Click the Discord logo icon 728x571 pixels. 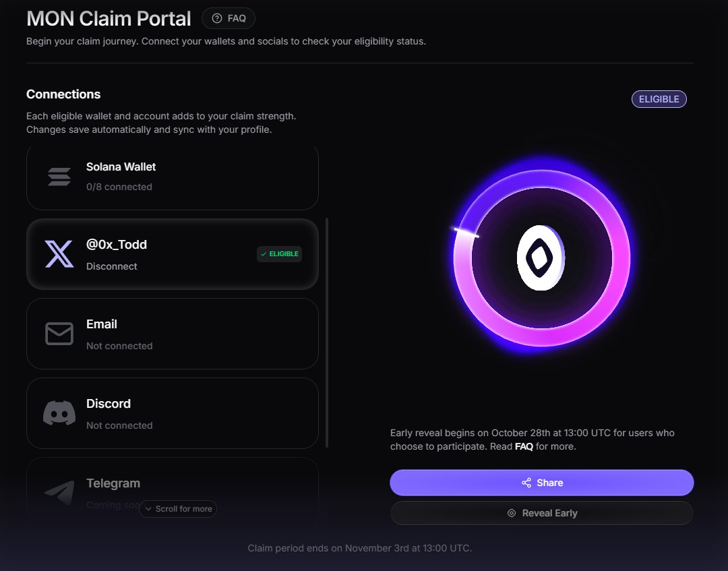[x=59, y=413]
